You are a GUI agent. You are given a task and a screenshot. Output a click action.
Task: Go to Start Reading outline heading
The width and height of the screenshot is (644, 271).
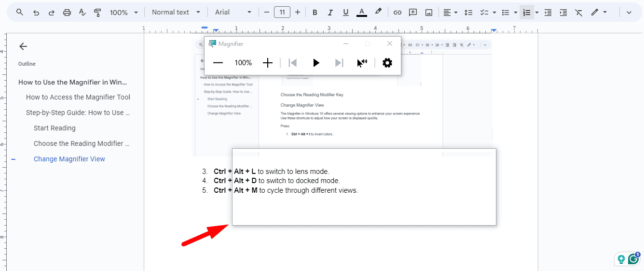(55, 128)
